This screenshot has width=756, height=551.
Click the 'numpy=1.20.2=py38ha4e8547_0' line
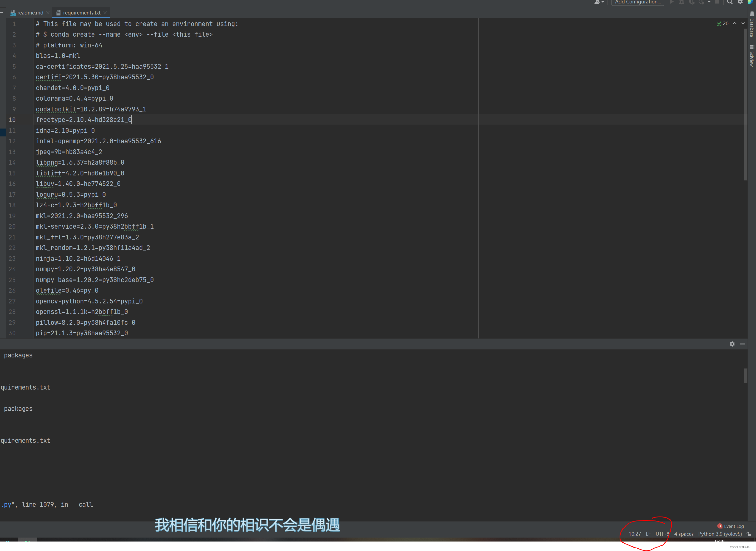86,269
